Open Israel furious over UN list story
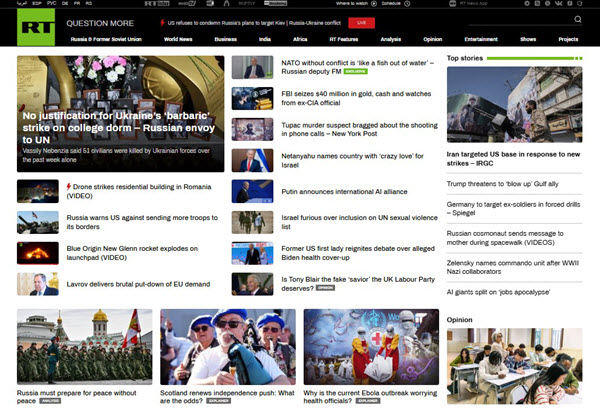 click(359, 222)
